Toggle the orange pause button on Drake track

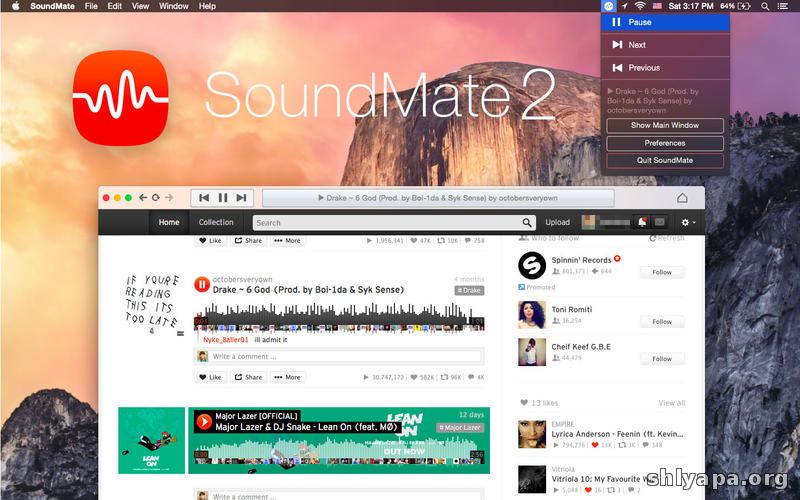click(202, 285)
